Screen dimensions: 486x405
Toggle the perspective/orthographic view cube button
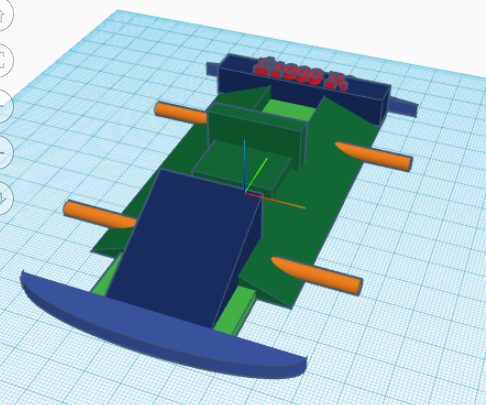(x=2, y=198)
